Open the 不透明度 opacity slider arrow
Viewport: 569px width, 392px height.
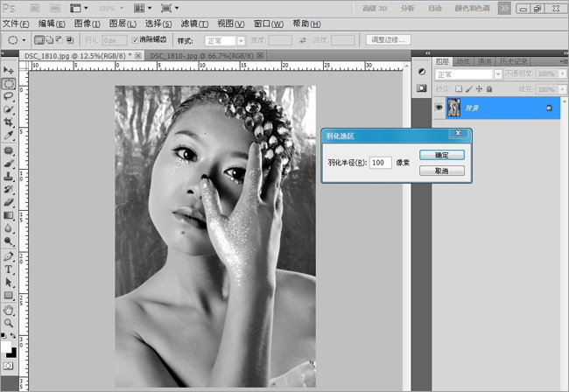tap(563, 73)
